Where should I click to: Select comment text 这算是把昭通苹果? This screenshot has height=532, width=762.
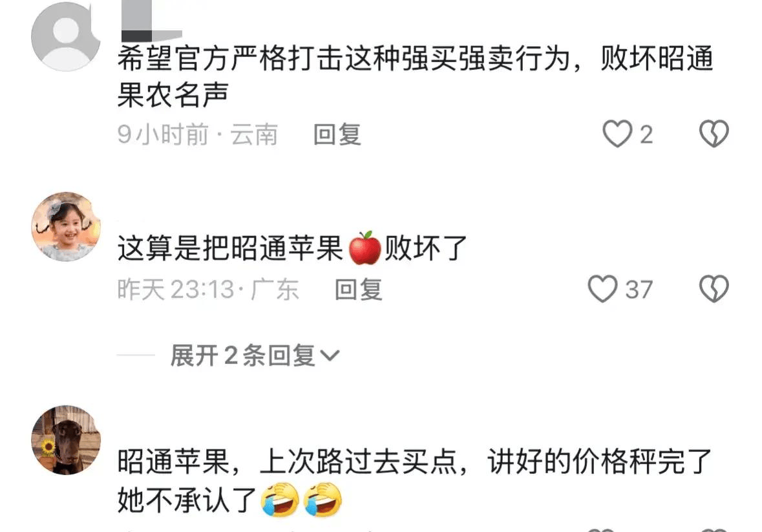[x=230, y=248]
